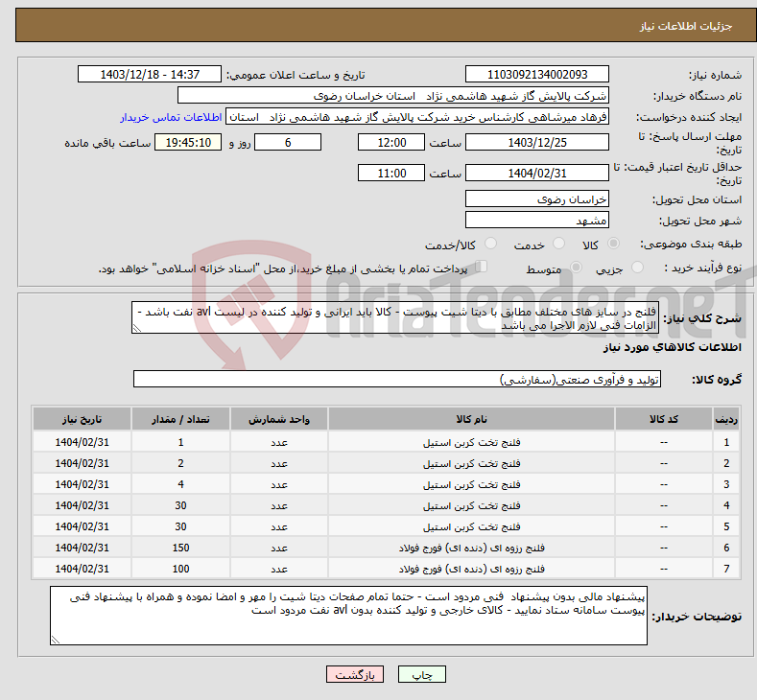Click the goods group field تولید و فرآوری صنعتی
This screenshot has width=757, height=700.
[x=397, y=379]
